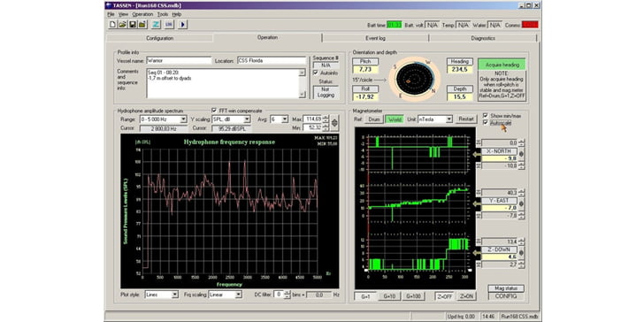Screen dimensions: 644x322
Task: Click the arrow icon beside X-NORTH value
Action: 477,155
